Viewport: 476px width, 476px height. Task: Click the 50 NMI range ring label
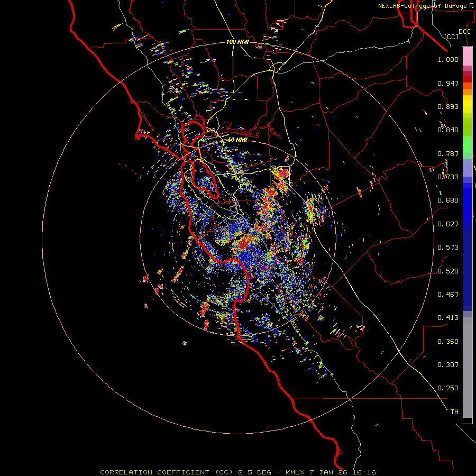pyautogui.click(x=237, y=140)
